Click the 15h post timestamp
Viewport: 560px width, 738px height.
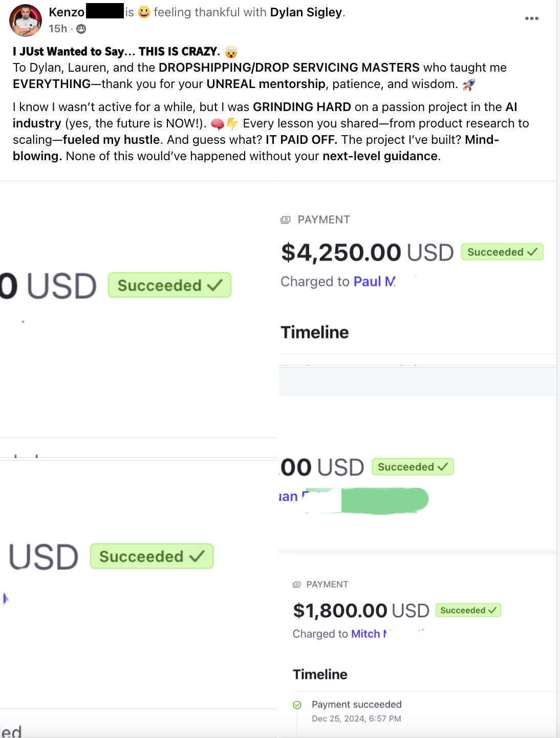[58, 29]
